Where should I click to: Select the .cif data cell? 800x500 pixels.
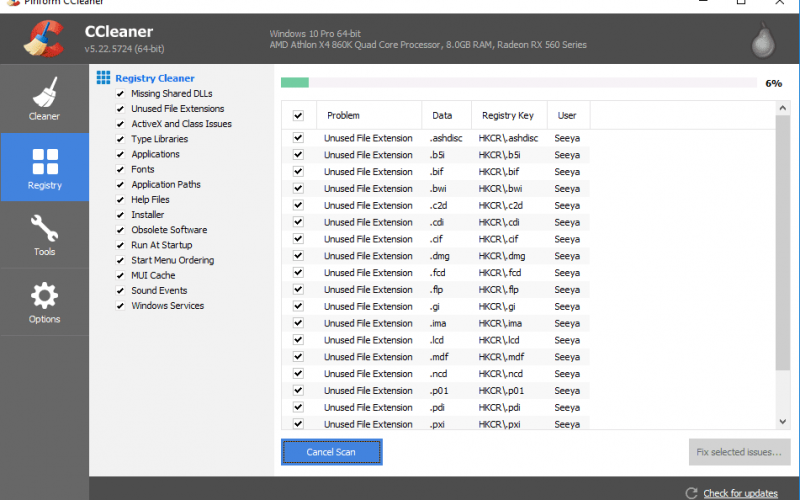tap(436, 239)
